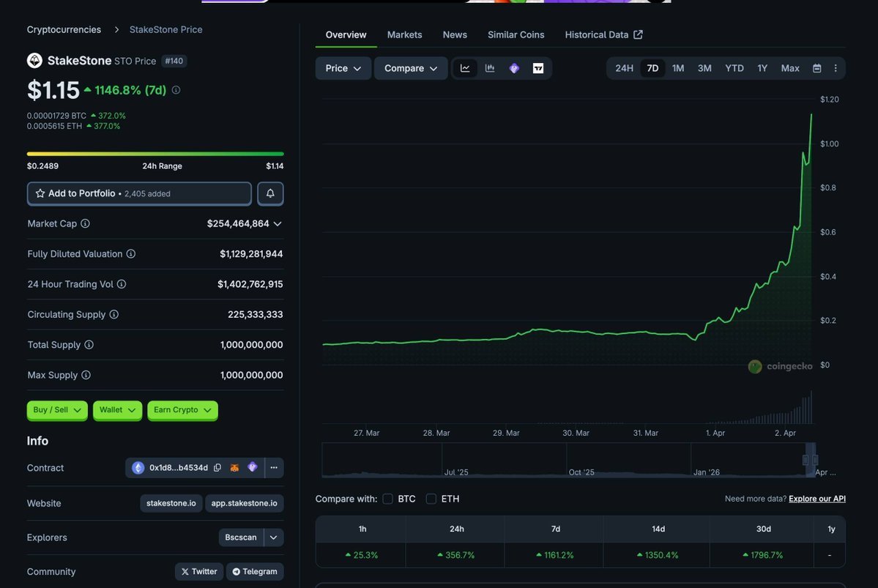Expand the Buy / Sell dropdown
This screenshot has width=878, height=588.
[57, 410]
